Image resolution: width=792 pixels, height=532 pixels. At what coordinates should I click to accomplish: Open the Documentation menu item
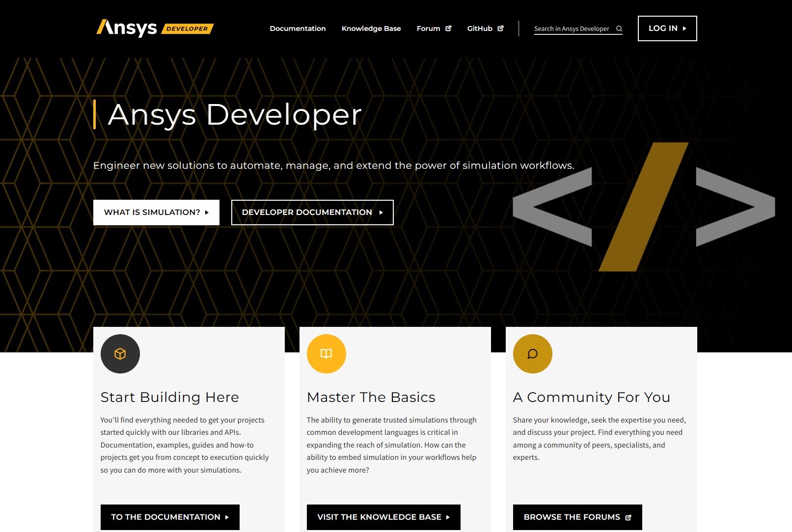[298, 28]
